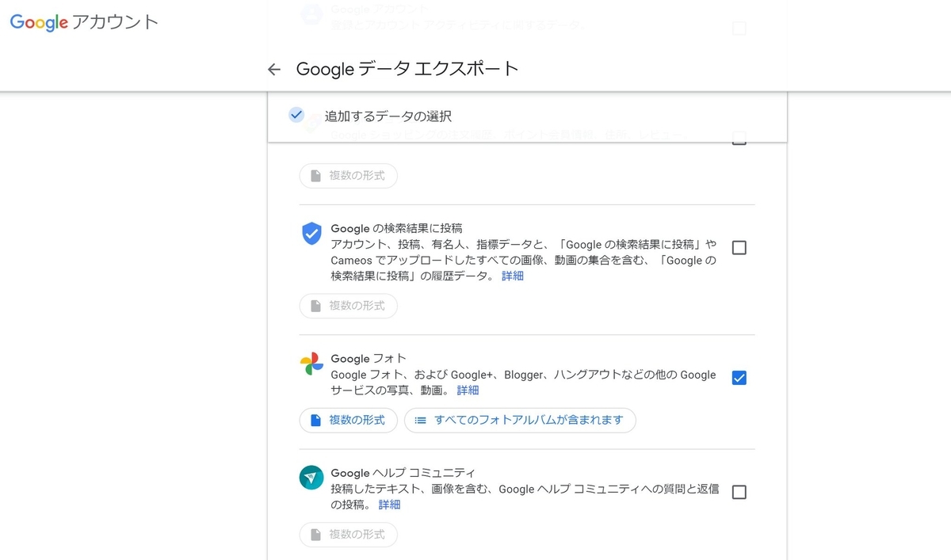This screenshot has height=560, width=951.
Task: Click the Google データ エクスポート page title
Action: 407,69
